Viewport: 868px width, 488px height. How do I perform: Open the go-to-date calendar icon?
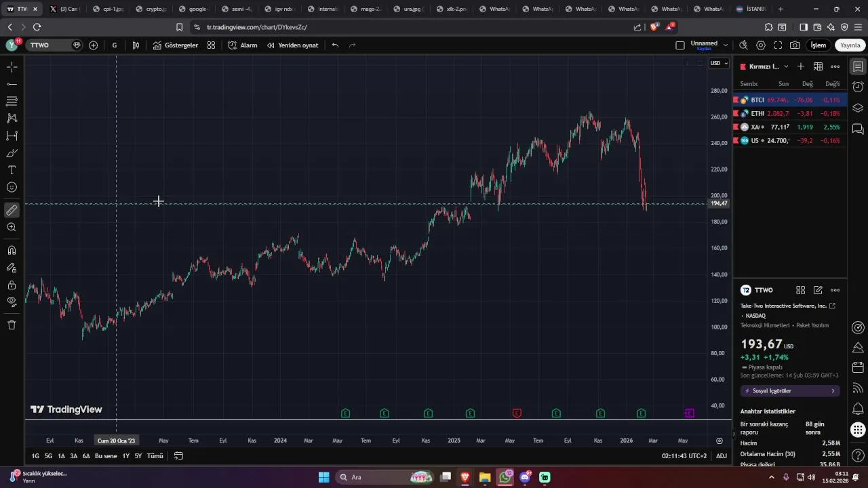click(x=178, y=456)
